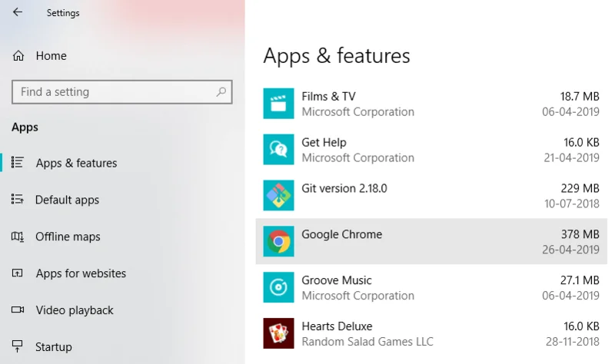
Task: Click the Home house icon
Action: (x=18, y=56)
